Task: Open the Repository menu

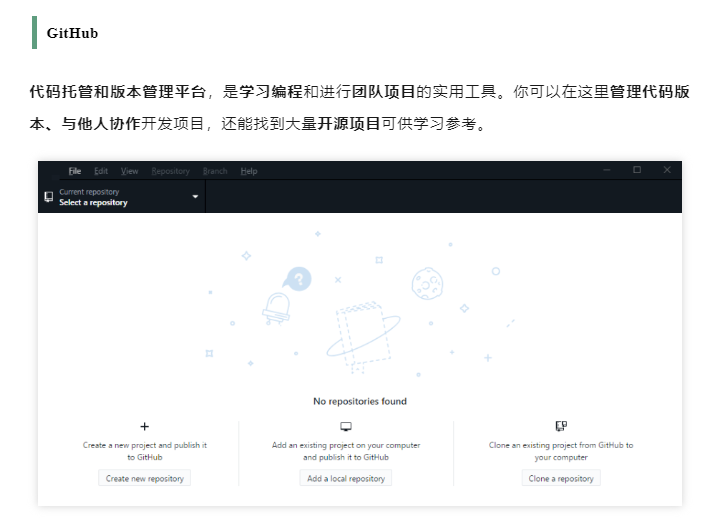Action: click(x=171, y=171)
